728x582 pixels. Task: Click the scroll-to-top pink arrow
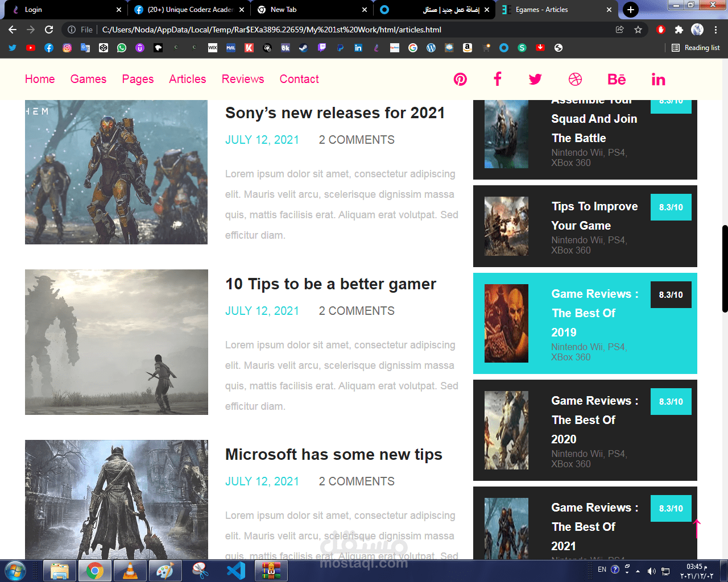tap(697, 529)
